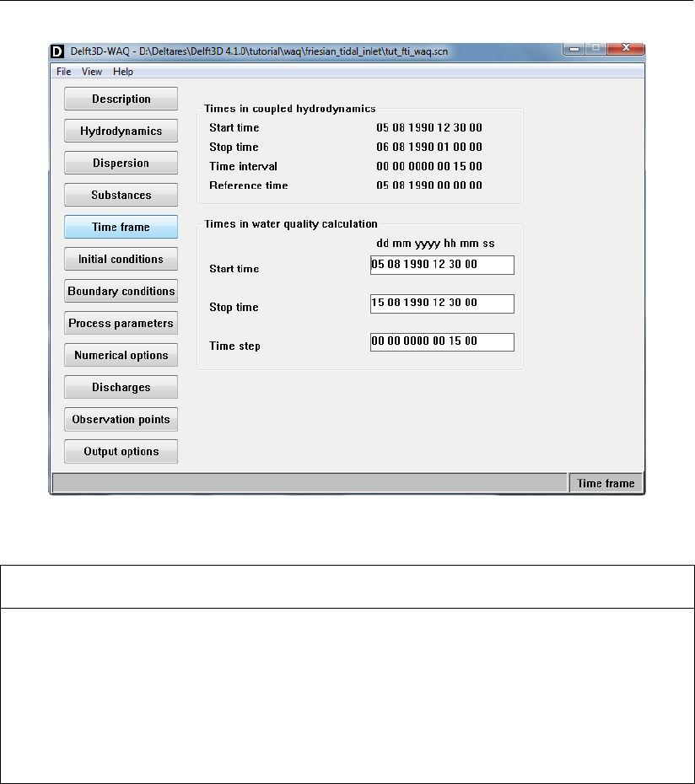
Task: Click the Discharges button
Action: tap(121, 386)
